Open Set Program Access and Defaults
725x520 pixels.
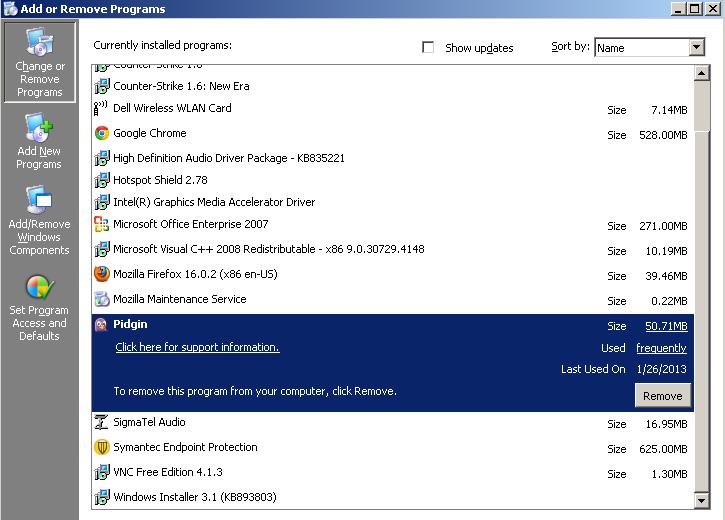[x=39, y=308]
